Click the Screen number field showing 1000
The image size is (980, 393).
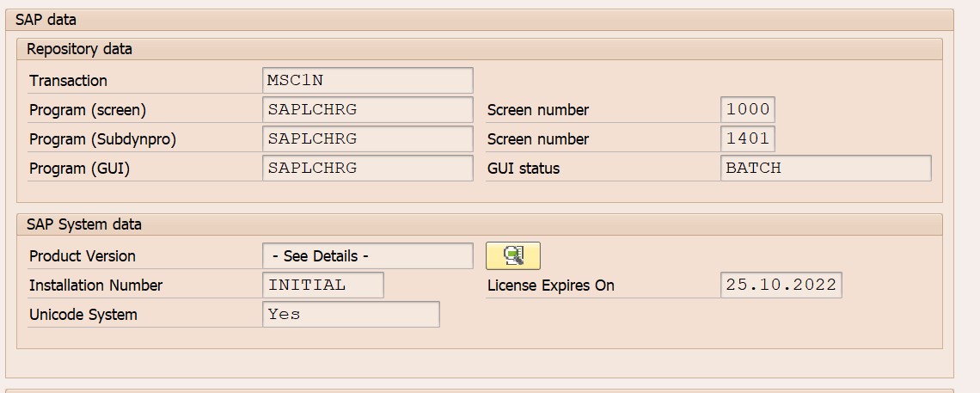pos(747,110)
